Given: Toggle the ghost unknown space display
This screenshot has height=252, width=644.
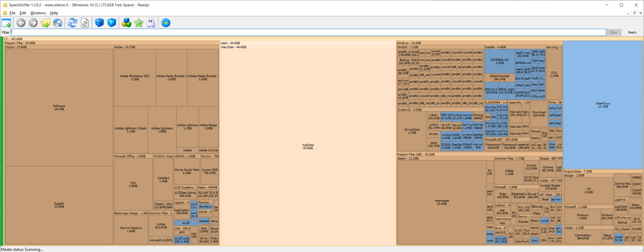Looking at the screenshot, I should click(151, 23).
